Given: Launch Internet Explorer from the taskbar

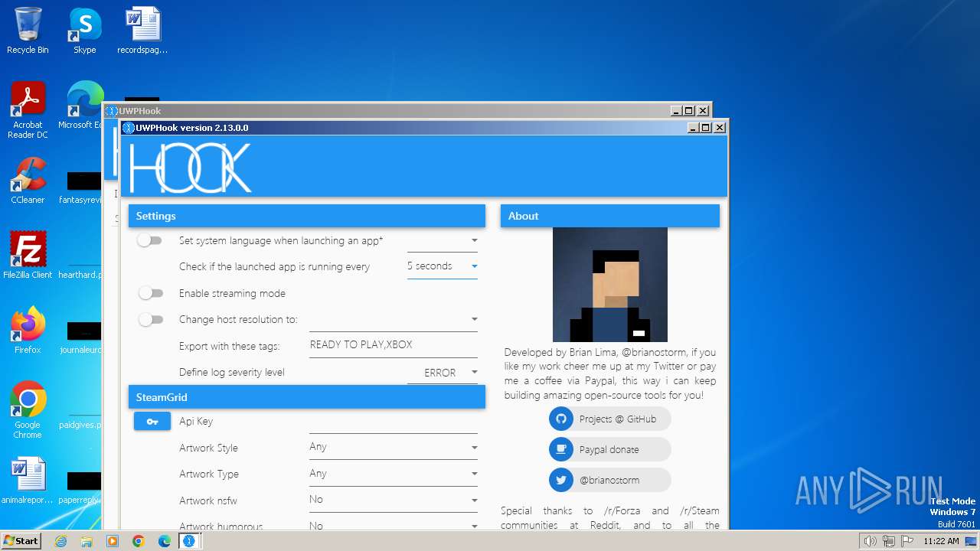Looking at the screenshot, I should (x=60, y=541).
